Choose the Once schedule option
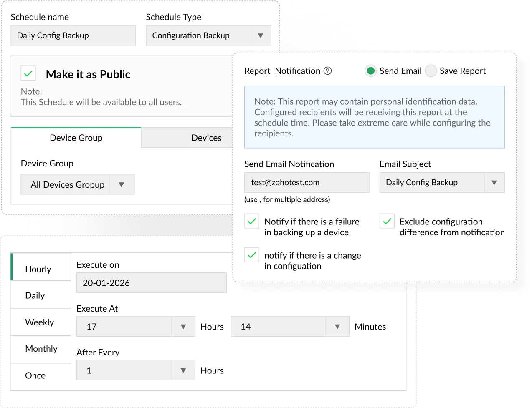532x408 pixels. [x=35, y=375]
